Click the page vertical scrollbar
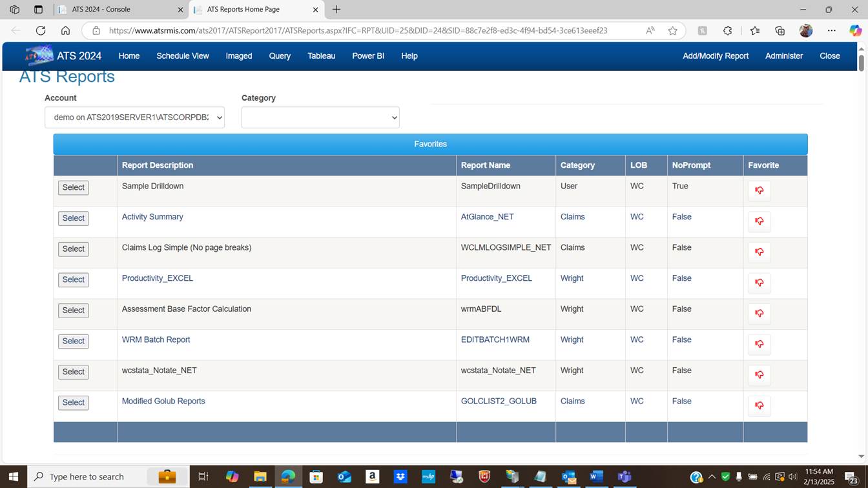The height and width of the screenshot is (488, 868). click(x=861, y=63)
